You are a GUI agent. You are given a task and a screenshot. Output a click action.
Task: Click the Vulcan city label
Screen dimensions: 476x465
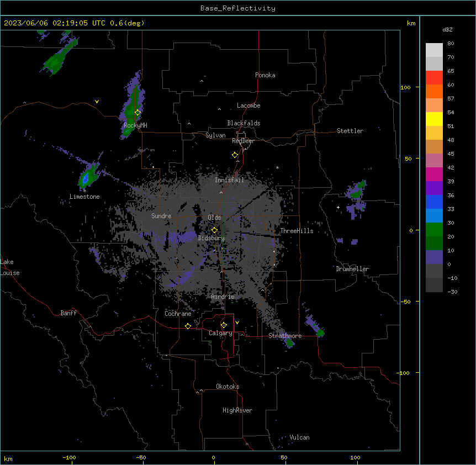(300, 437)
